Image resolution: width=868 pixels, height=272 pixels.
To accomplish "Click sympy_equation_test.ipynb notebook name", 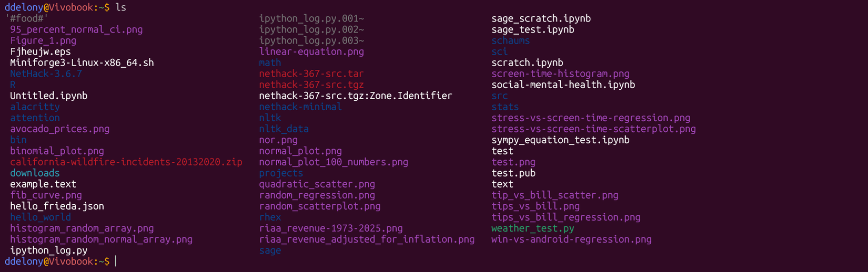I will pyautogui.click(x=561, y=140).
